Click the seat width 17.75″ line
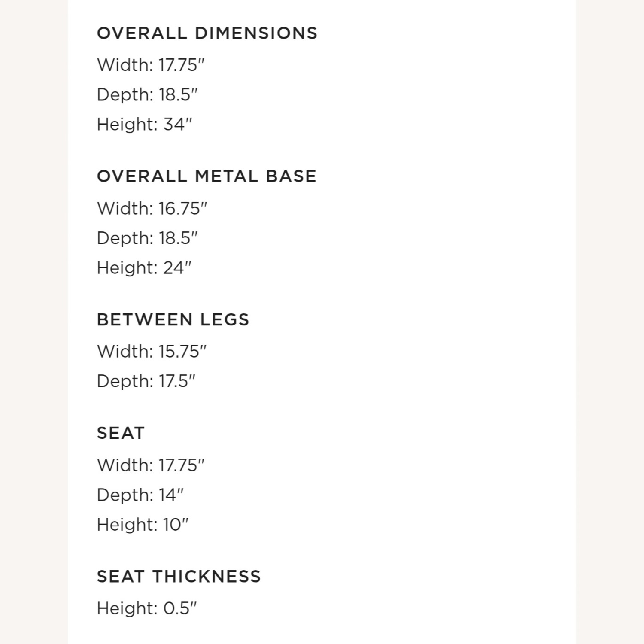This screenshot has width=644, height=644. tap(151, 465)
